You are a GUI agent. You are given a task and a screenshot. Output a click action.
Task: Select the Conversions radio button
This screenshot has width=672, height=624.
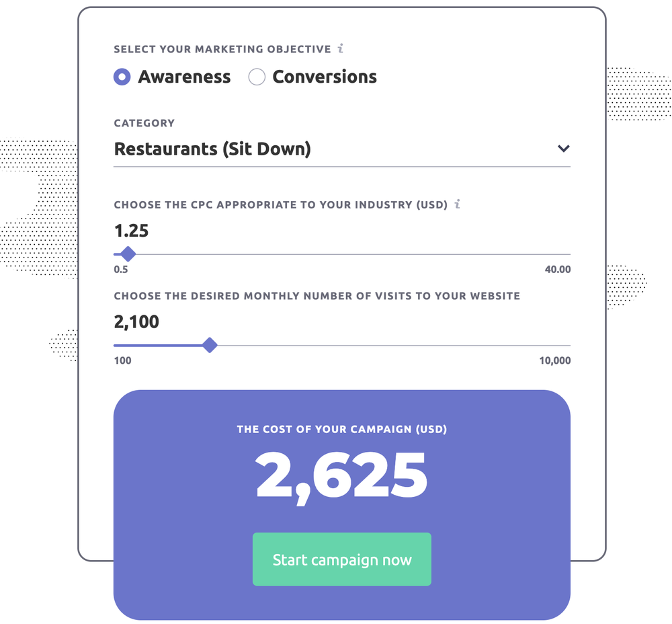click(257, 77)
